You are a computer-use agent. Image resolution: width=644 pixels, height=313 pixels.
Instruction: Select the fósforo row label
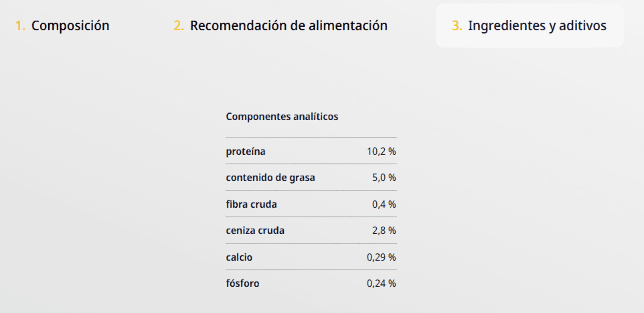click(242, 283)
